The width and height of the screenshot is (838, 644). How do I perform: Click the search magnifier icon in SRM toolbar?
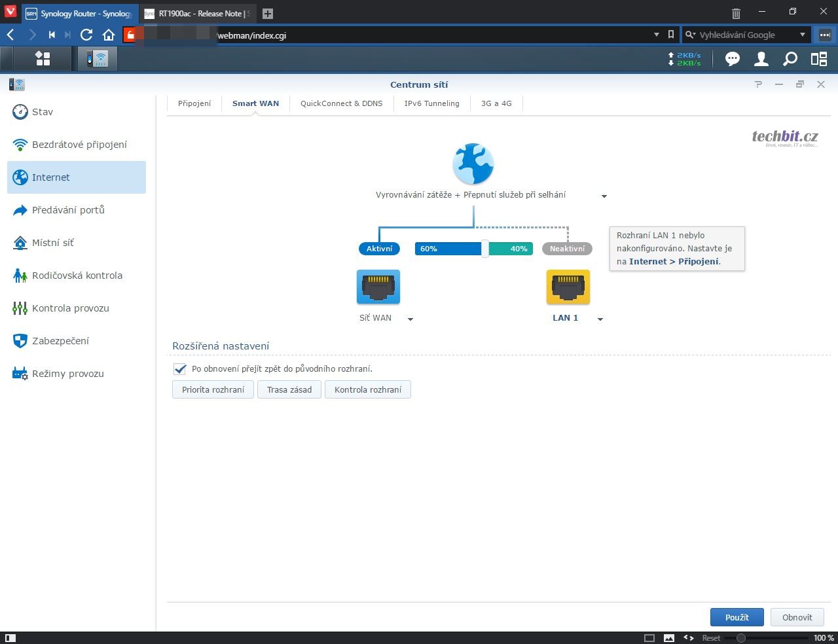coord(790,60)
